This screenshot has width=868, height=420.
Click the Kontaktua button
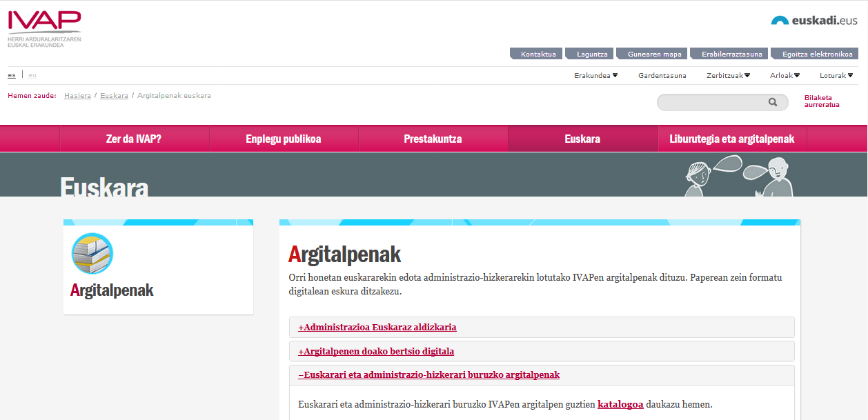tap(537, 54)
